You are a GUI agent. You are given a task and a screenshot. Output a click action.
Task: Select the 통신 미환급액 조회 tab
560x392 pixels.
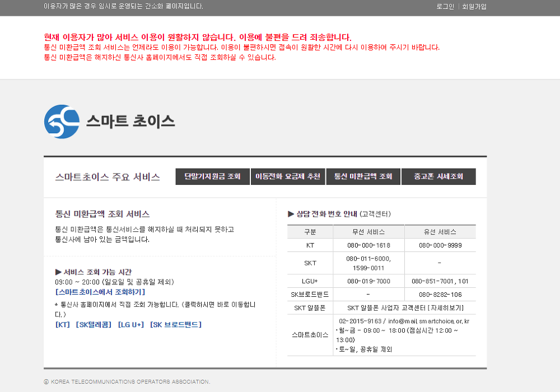[x=363, y=176]
